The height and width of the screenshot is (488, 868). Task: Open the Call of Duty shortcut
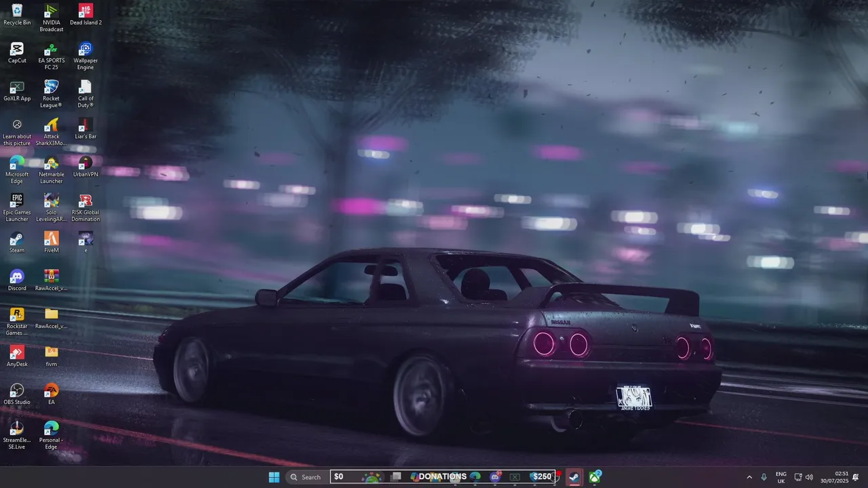pos(85,94)
